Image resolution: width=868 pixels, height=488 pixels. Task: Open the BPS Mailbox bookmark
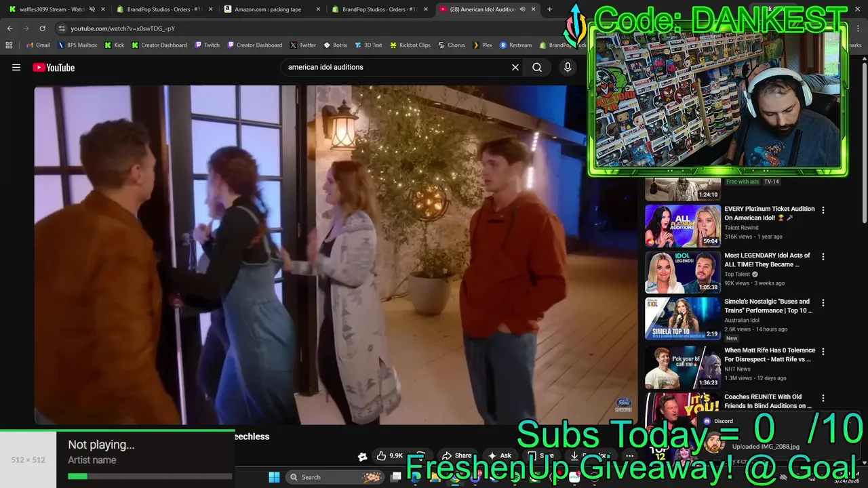click(78, 45)
